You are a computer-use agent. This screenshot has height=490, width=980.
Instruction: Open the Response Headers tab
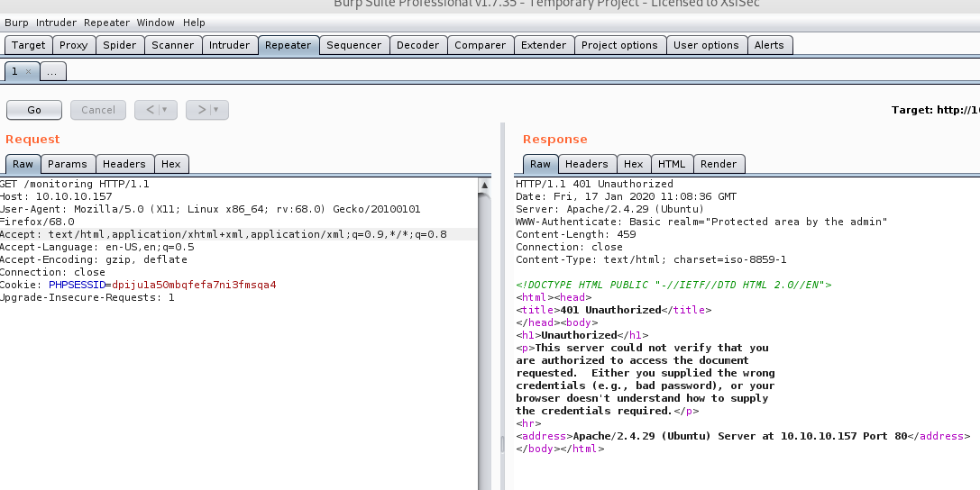tap(587, 164)
